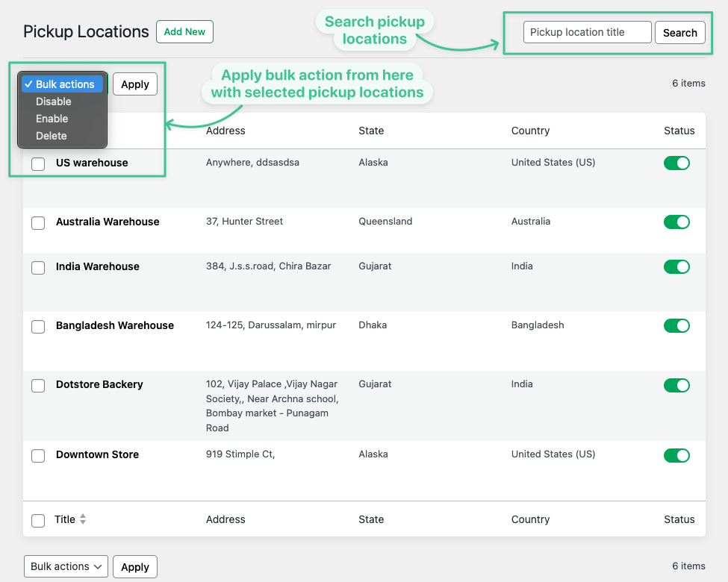
Task: Choose Enable from the bulk actions list
Action: click(x=52, y=119)
